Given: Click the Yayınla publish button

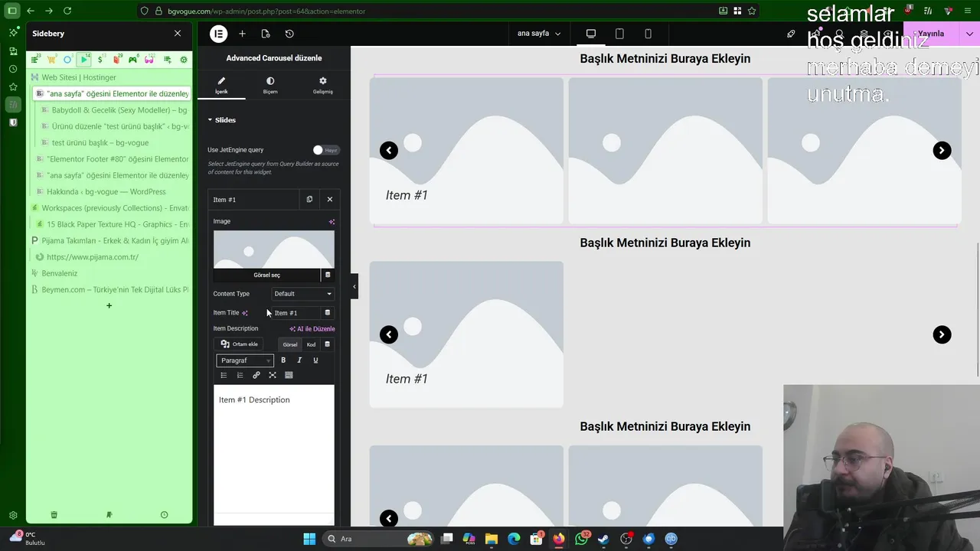Looking at the screenshot, I should click(931, 34).
